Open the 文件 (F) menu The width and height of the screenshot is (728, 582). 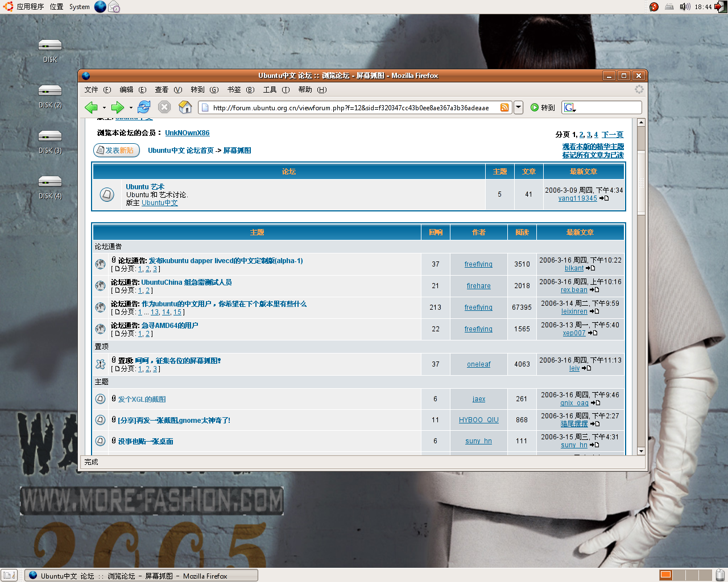[98, 90]
